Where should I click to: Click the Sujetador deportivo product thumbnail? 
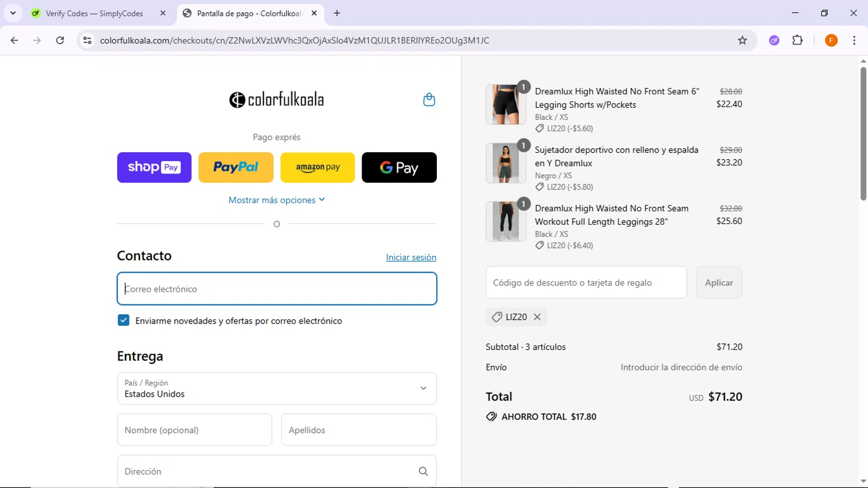pyautogui.click(x=505, y=163)
